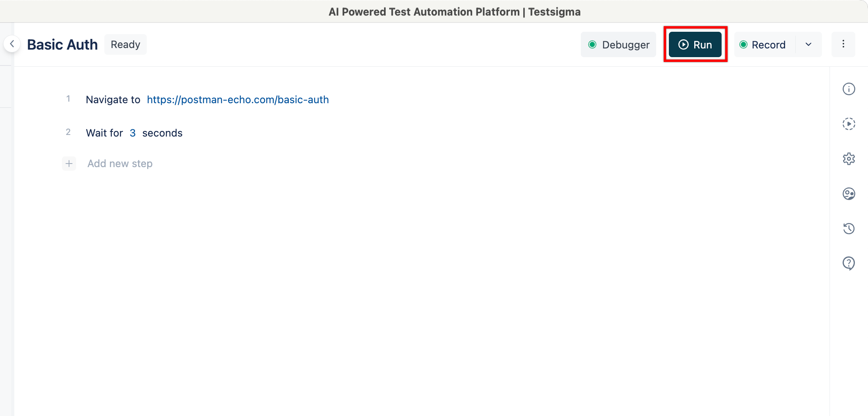The image size is (868, 416).
Task: Click the Add new step field
Action: (120, 164)
